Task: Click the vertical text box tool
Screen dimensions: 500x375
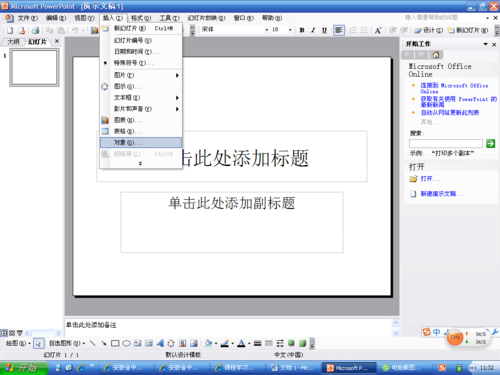Action: pyautogui.click(x=149, y=343)
